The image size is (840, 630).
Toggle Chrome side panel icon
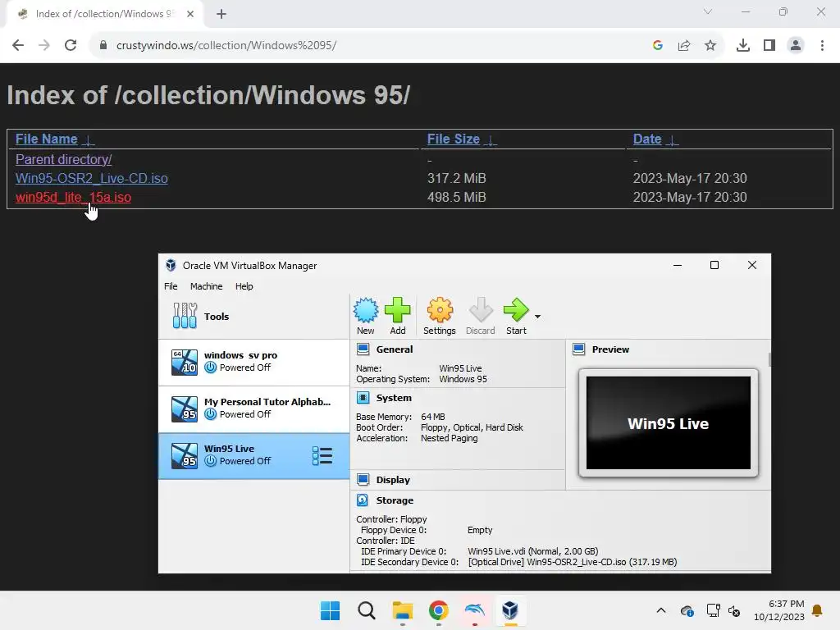point(769,46)
